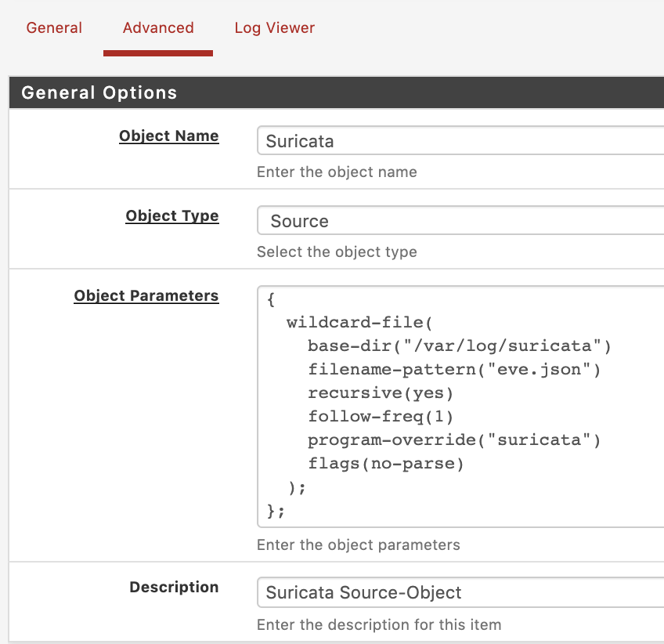Click the filename-pattern("eve.json") line
Viewport: 664px width, 644px height.
[x=454, y=370]
